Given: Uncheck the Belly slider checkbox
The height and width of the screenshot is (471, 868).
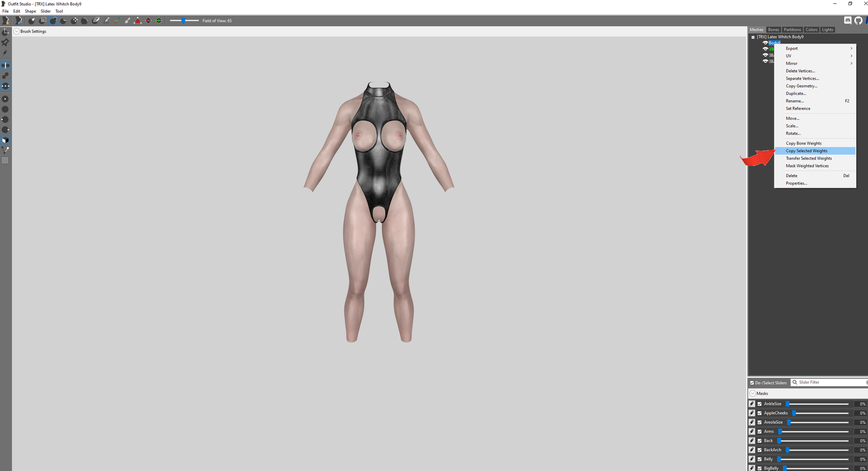Looking at the screenshot, I should [759, 459].
